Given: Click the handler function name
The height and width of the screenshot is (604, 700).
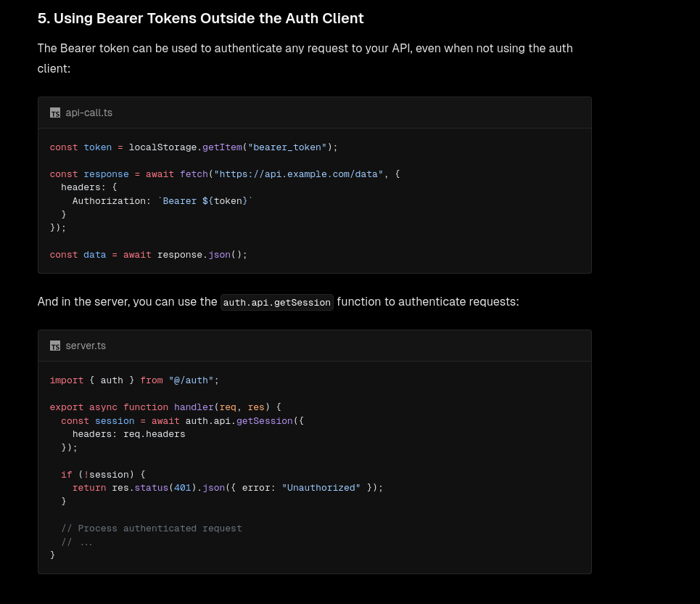Looking at the screenshot, I should coord(194,407).
